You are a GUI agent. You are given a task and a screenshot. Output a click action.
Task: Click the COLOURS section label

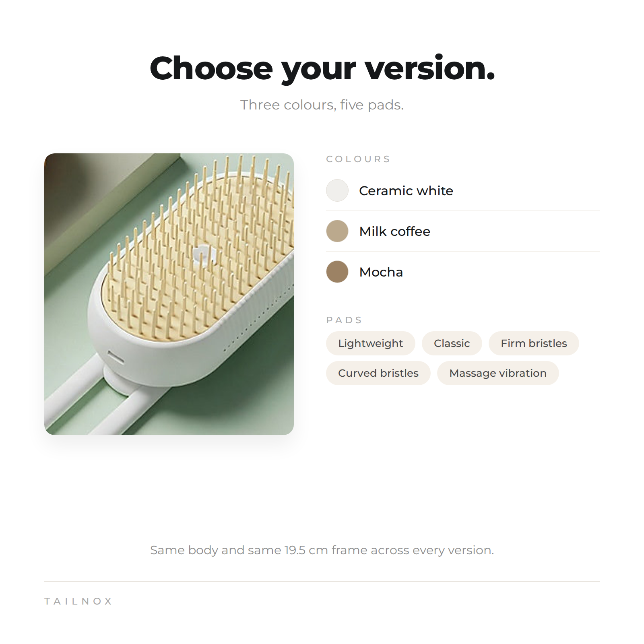tap(358, 159)
